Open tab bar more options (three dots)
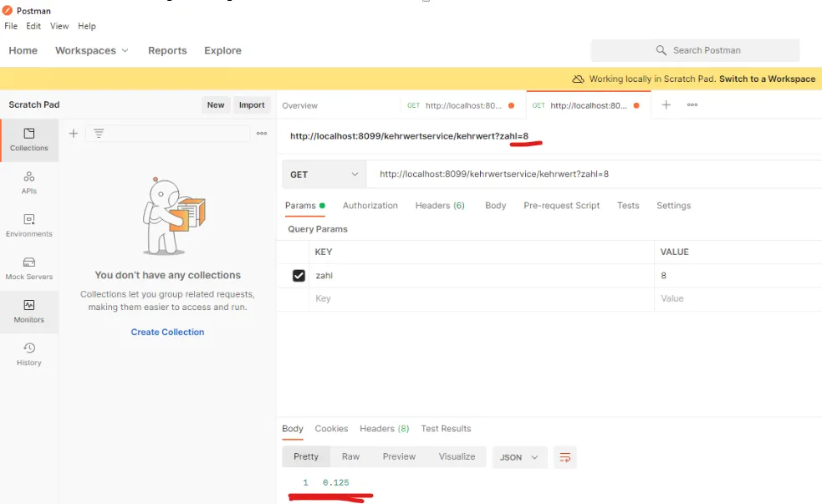822x504 pixels. click(x=692, y=104)
